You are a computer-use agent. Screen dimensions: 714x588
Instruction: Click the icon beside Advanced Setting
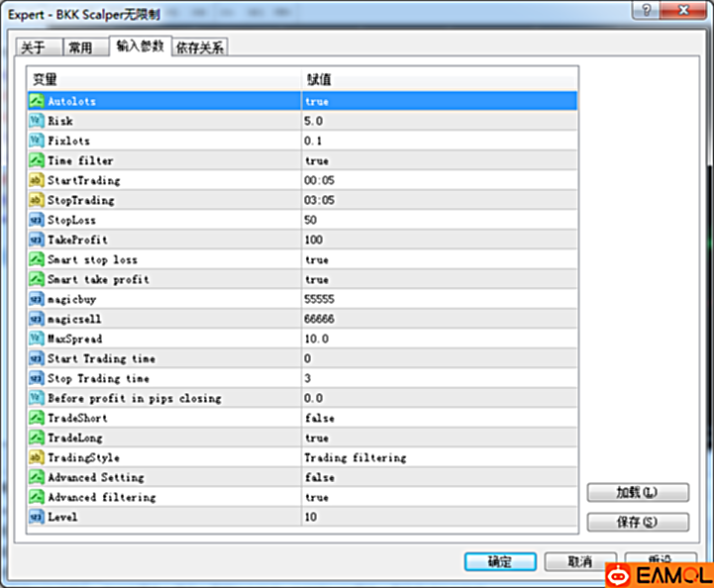37,477
